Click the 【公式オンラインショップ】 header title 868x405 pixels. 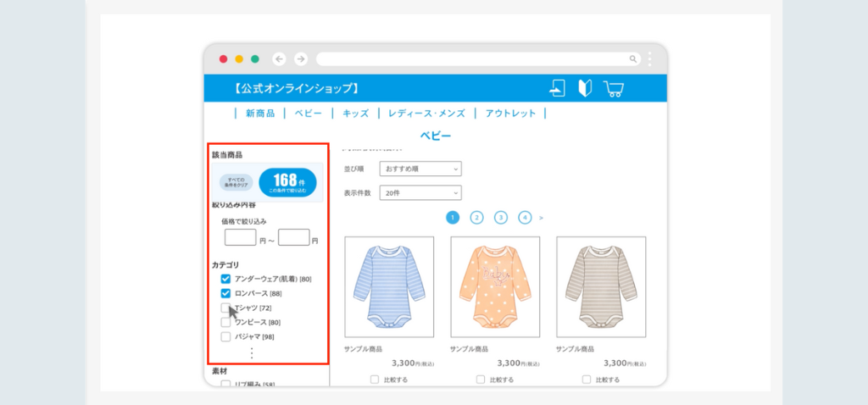click(296, 88)
